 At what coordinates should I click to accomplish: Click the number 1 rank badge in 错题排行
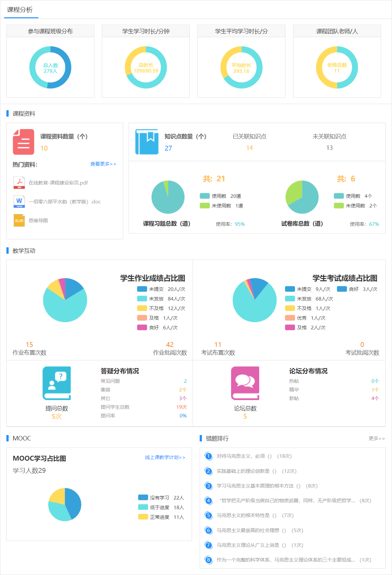[208, 456]
